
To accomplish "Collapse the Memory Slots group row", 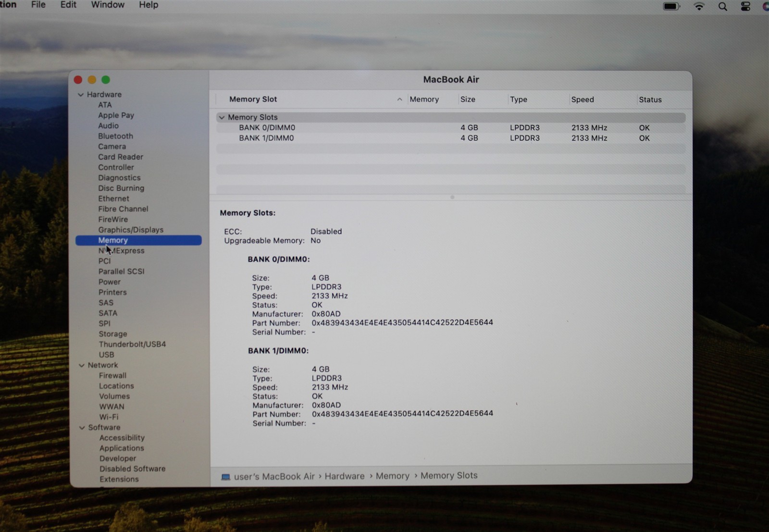I will (x=222, y=117).
